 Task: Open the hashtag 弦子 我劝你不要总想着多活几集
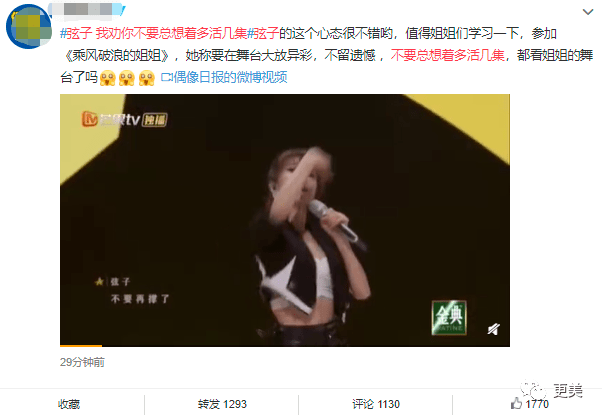154,34
